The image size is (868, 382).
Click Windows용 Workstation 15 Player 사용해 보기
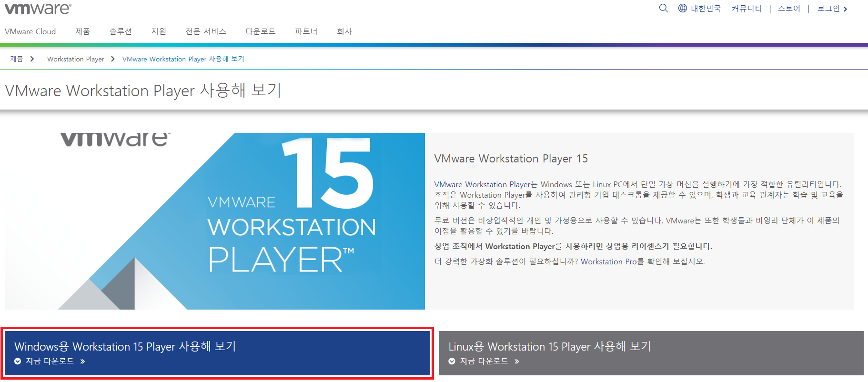[x=125, y=346]
